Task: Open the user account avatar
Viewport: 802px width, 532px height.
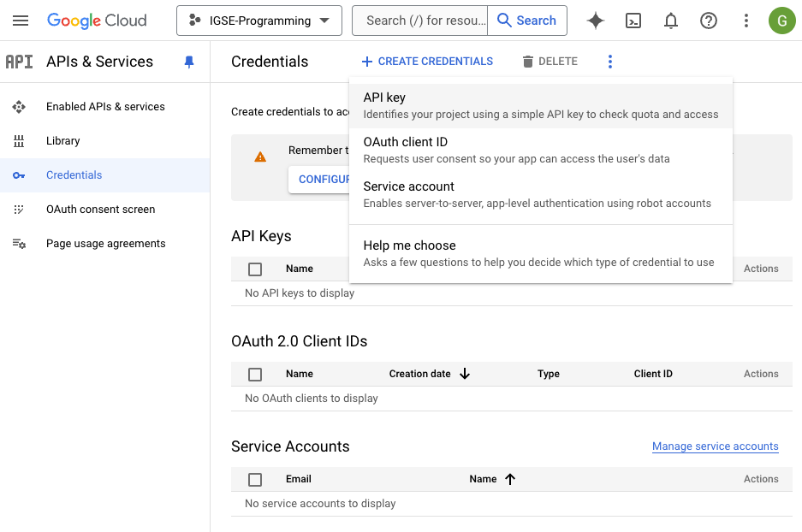Action: point(781,21)
